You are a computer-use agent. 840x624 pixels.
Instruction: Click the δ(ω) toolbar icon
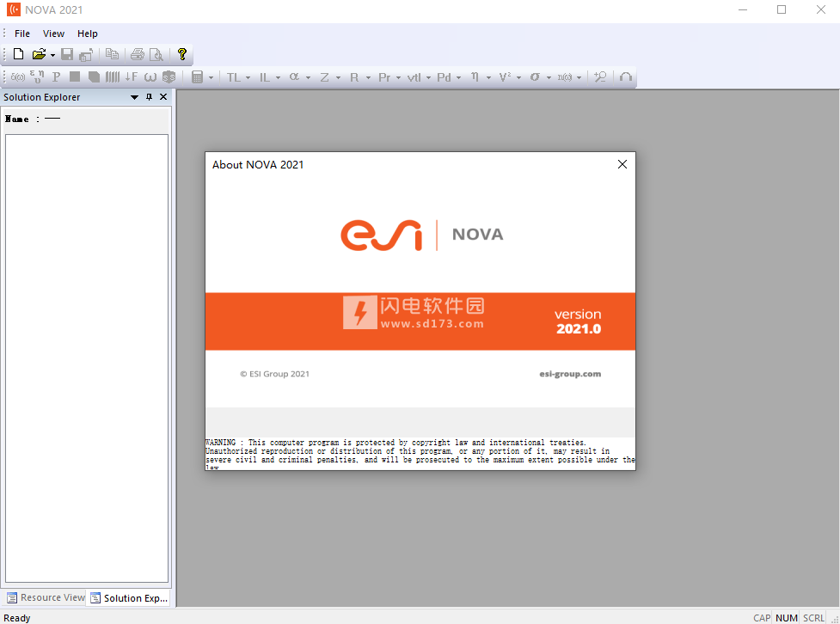click(18, 77)
